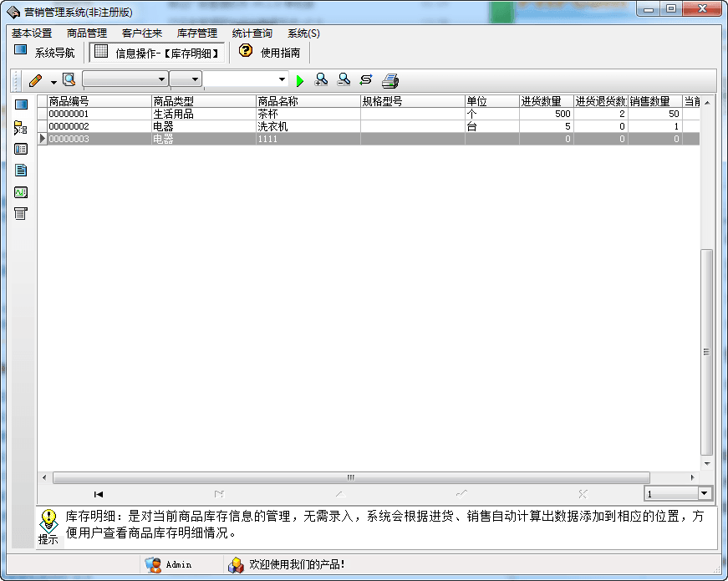
Task: Click the disabled insert record navigator icon
Action: pyautogui.click(x=219, y=494)
